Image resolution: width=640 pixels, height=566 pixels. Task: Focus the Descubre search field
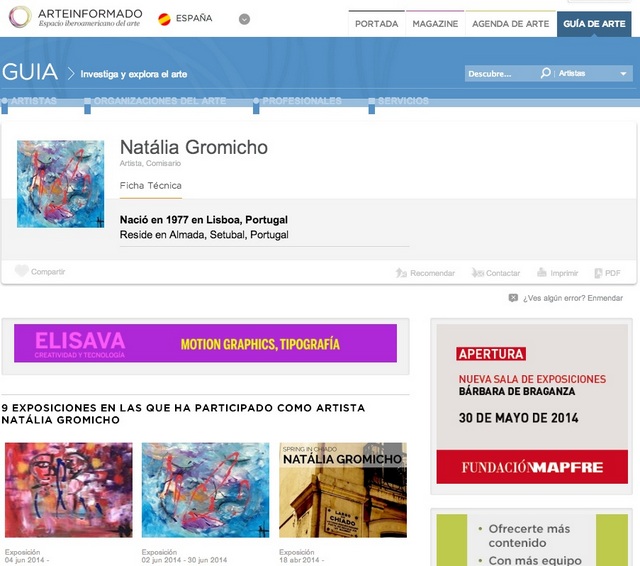(x=502, y=74)
